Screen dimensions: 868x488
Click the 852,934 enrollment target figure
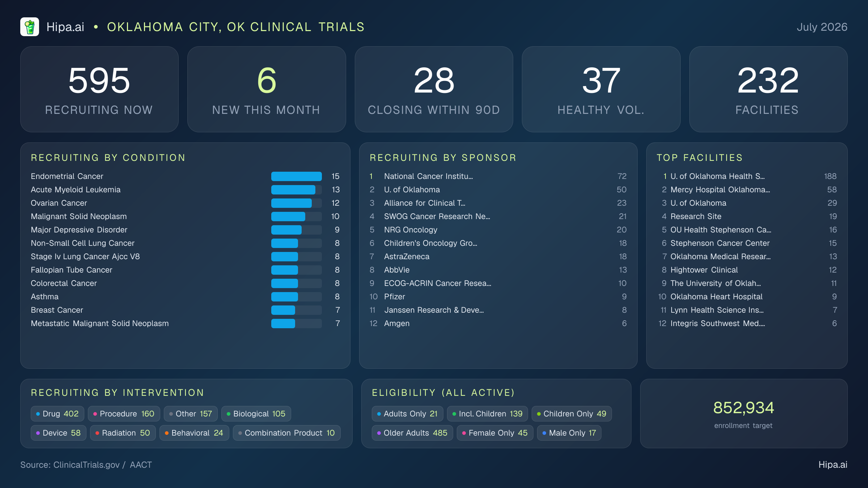point(744,408)
